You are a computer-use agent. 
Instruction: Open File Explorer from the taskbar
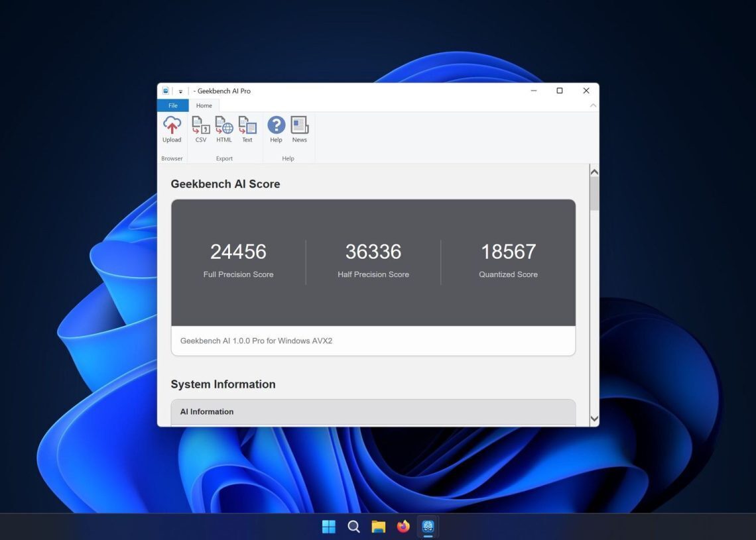coord(379,527)
